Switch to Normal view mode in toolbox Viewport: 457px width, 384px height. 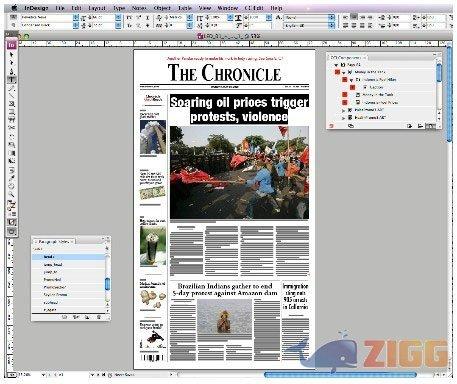coord(12,222)
